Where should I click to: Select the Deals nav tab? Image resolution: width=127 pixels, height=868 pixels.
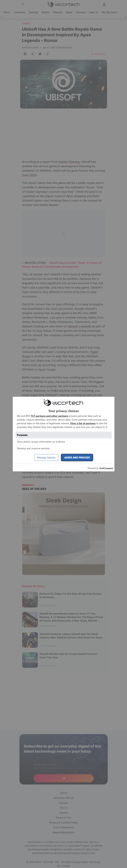[x=69, y=13]
